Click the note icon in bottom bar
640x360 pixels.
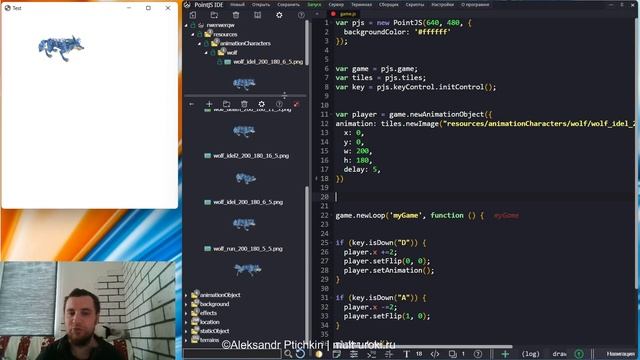[x=336, y=354]
